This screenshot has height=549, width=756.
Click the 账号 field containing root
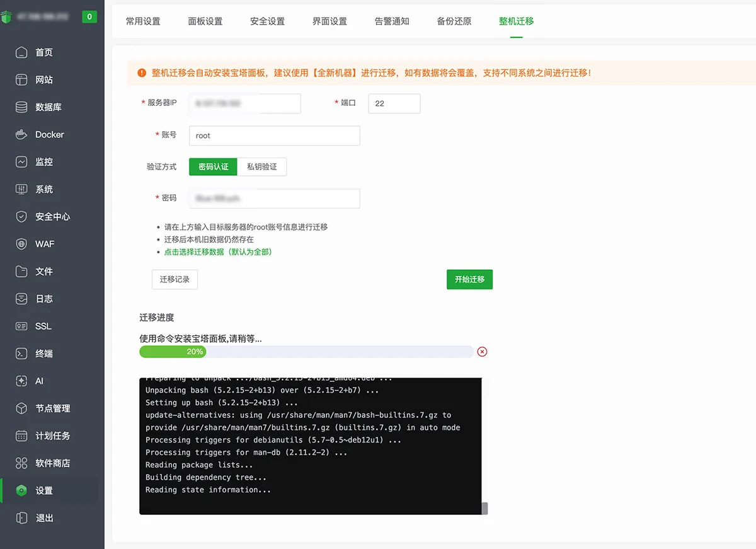(274, 136)
